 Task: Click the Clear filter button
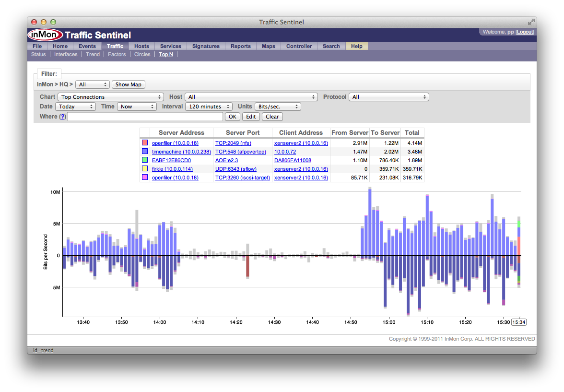point(272,117)
